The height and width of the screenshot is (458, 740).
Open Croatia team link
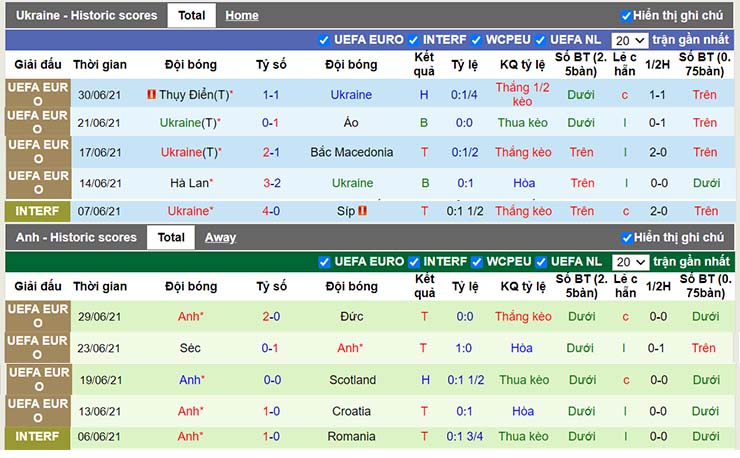[x=352, y=411]
